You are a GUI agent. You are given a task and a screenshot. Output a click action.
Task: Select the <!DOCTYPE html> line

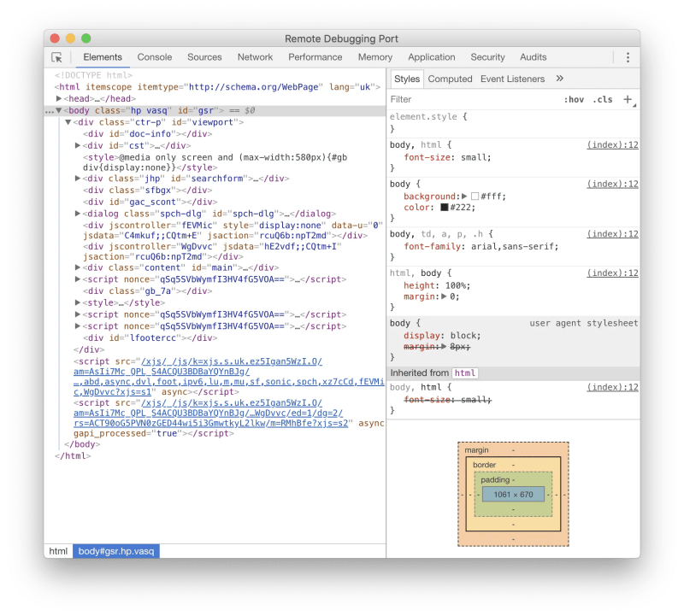tap(93, 75)
